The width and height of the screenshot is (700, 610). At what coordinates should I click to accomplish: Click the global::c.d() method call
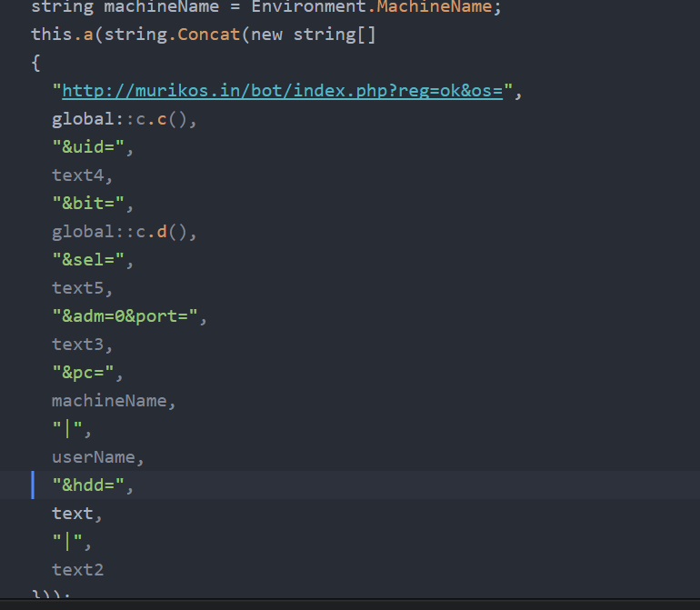124,232
